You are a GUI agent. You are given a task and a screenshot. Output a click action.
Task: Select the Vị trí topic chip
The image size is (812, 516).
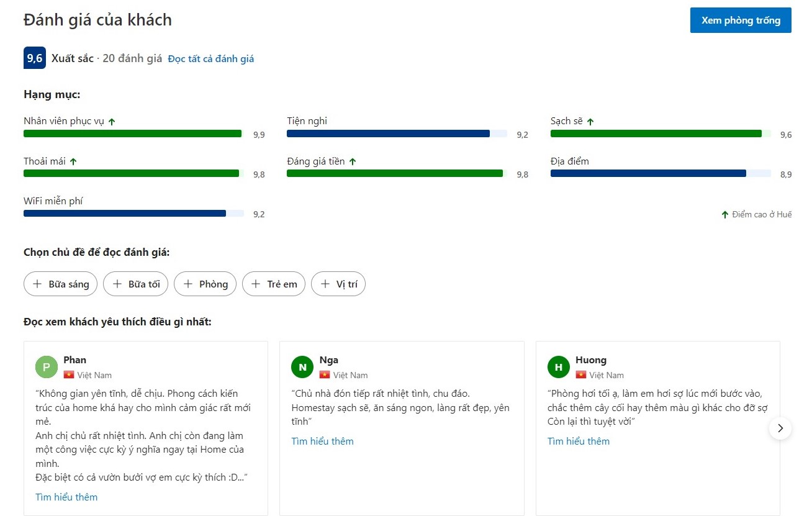338,284
